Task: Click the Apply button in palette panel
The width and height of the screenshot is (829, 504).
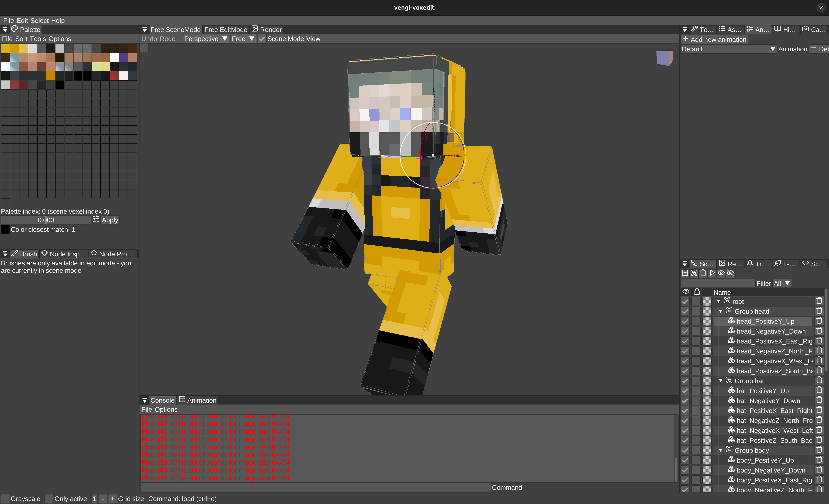Action: coord(110,220)
